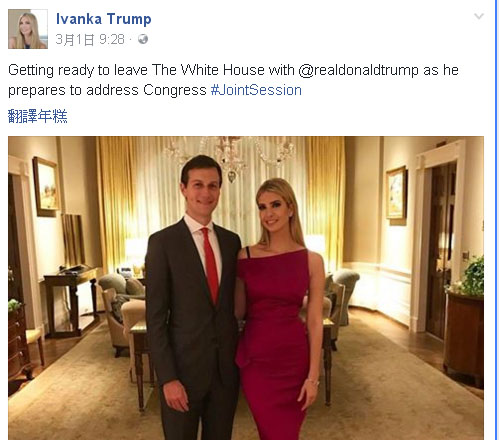Open the Ivanka Trump profile name link
Image resolution: width=499 pixels, height=440 pixels.
click(104, 19)
